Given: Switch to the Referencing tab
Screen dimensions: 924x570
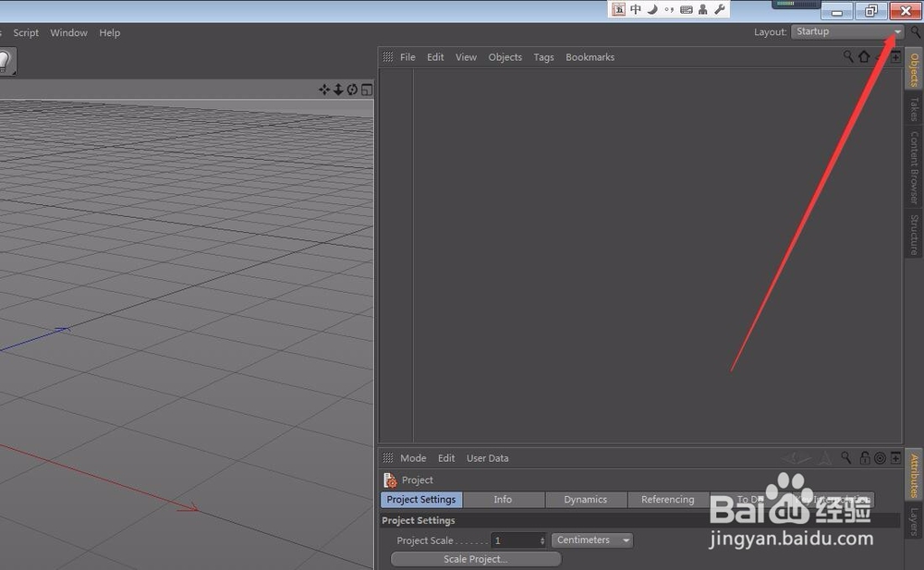Looking at the screenshot, I should click(x=668, y=499).
